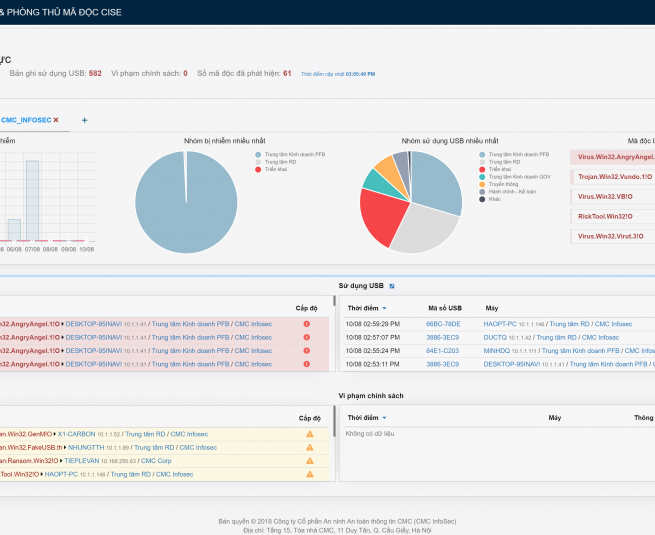
Task: Add a new tab with plus icon
Action: coord(84,120)
